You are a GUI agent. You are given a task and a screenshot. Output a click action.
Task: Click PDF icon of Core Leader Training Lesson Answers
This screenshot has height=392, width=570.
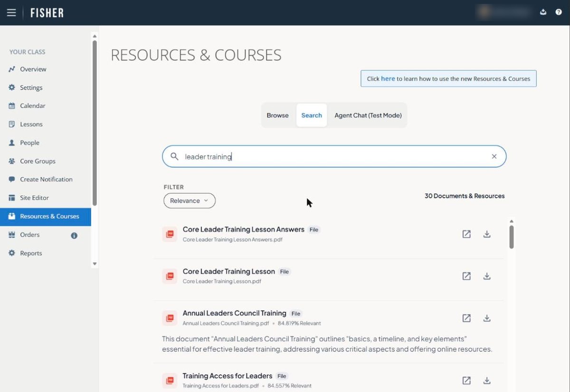click(170, 234)
